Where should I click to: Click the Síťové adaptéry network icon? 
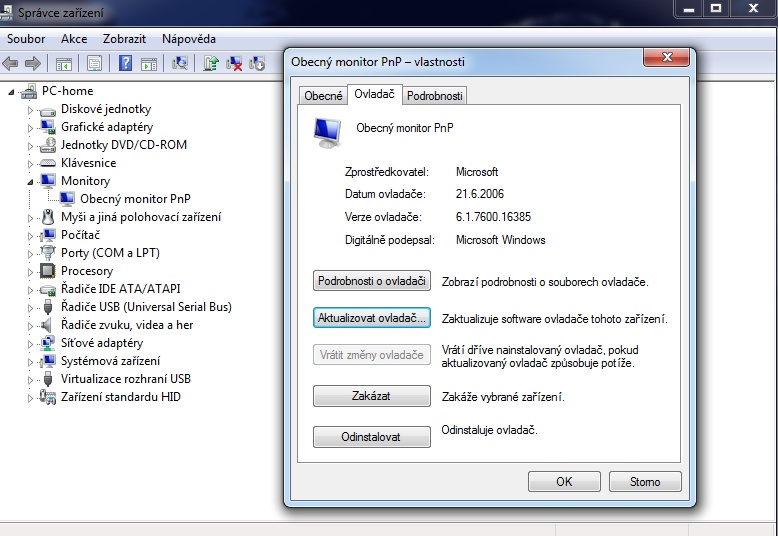(x=48, y=343)
